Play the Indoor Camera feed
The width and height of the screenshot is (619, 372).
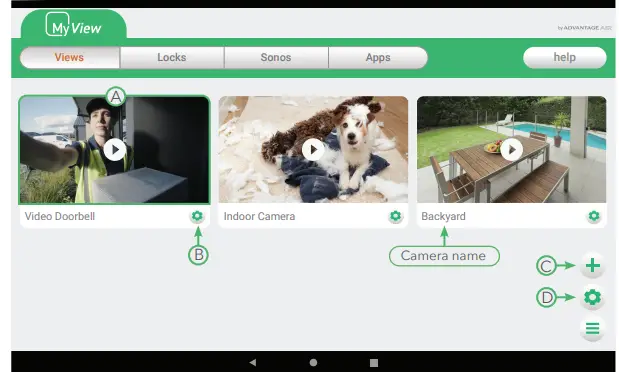pos(313,150)
